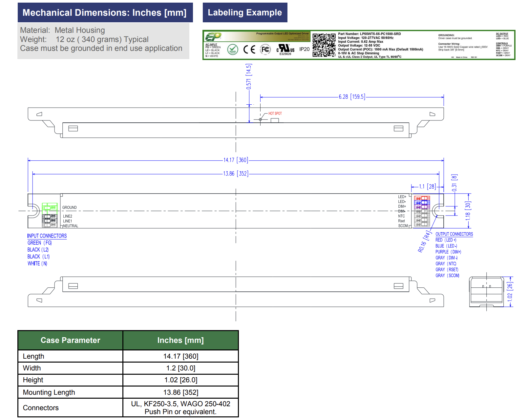This screenshot has width=527, height=420.
Task: Click the 13.86 [352] mounting length dimension
Action: coord(236,174)
